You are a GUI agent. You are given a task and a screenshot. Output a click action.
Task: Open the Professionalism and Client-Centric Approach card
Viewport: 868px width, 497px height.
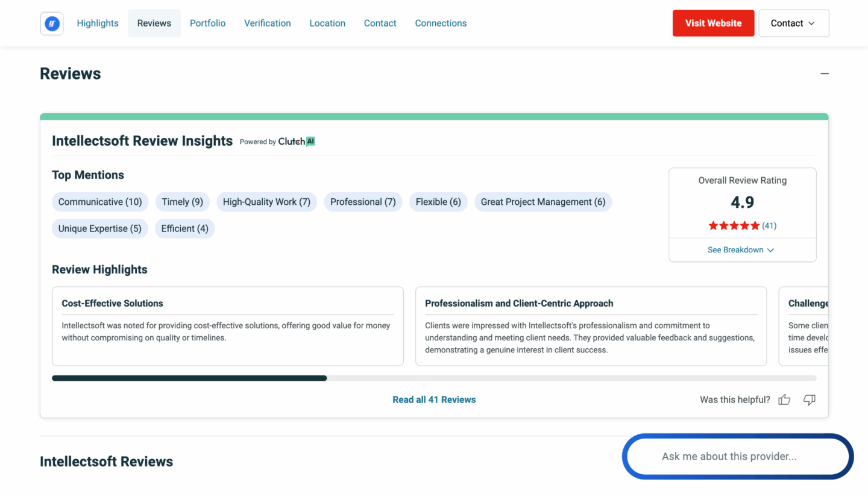click(591, 326)
